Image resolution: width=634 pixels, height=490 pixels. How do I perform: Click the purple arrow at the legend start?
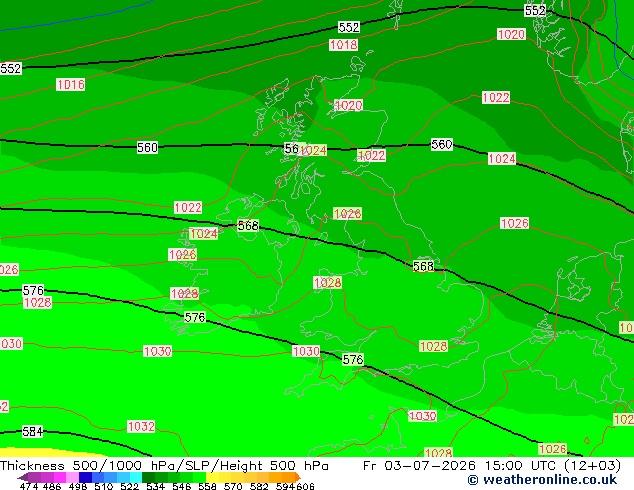22,477
